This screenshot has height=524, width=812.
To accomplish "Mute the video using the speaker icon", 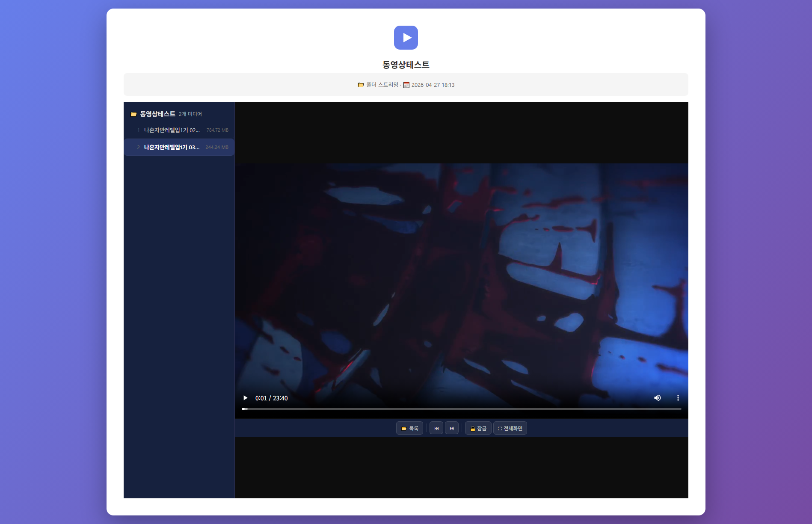I will coord(657,398).
